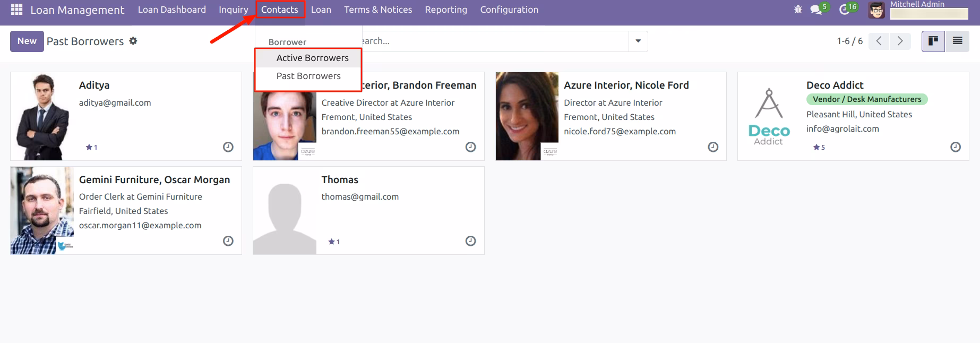
Task: Switch to Kanban view
Action: click(933, 41)
